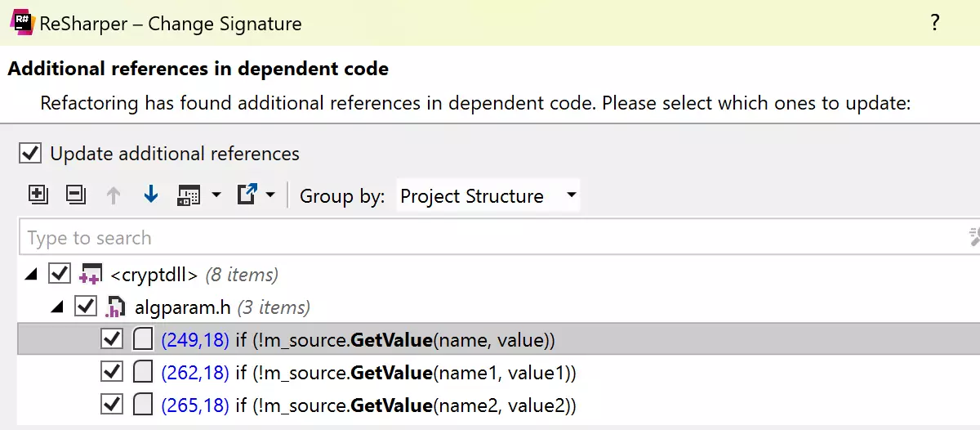The width and height of the screenshot is (980, 430).
Task: Uncheck Update additional references checkbox
Action: coord(30,153)
